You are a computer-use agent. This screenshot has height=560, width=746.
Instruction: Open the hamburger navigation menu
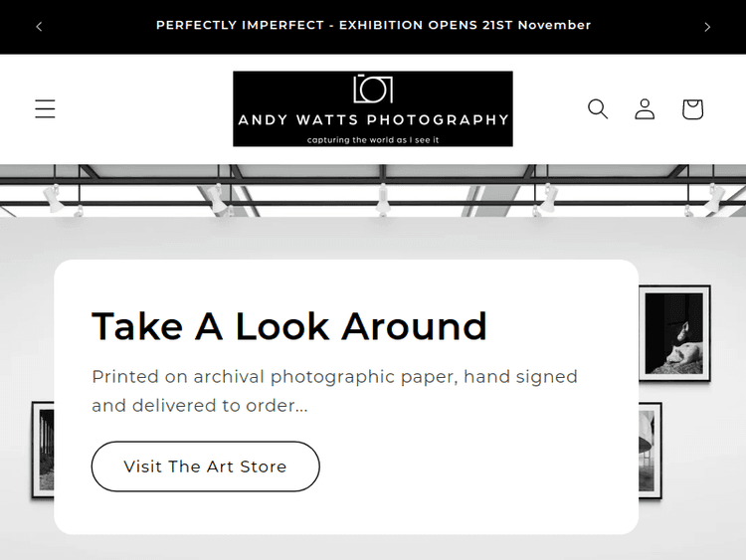(45, 109)
